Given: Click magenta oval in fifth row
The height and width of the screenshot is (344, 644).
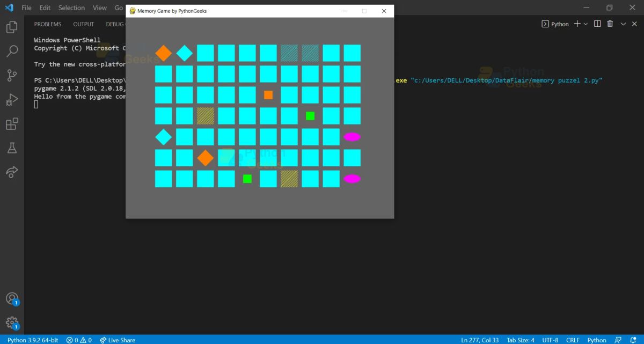Looking at the screenshot, I should [x=352, y=137].
